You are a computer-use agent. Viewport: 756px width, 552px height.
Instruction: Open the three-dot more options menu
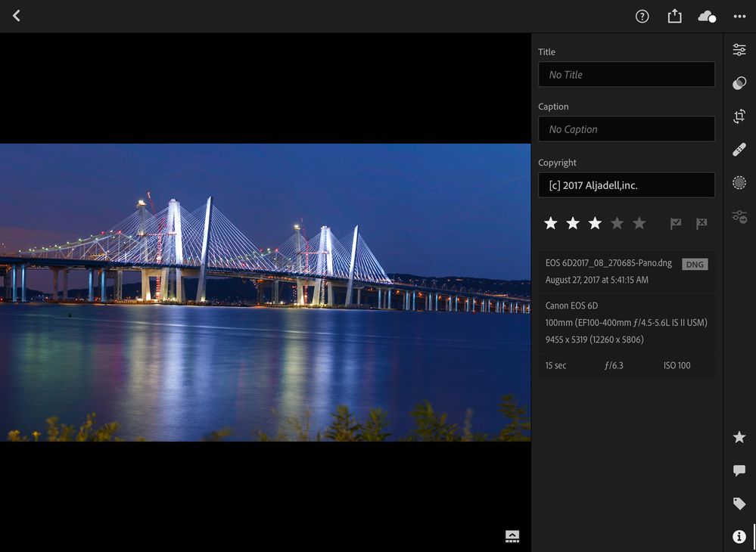point(739,17)
